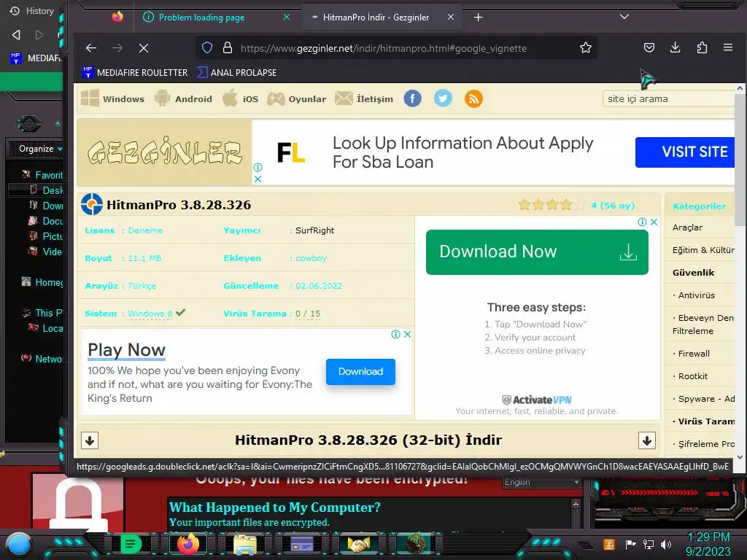Screen dimensions: 747x560
Task: Open the tracking protection shield icon
Action: point(206,48)
